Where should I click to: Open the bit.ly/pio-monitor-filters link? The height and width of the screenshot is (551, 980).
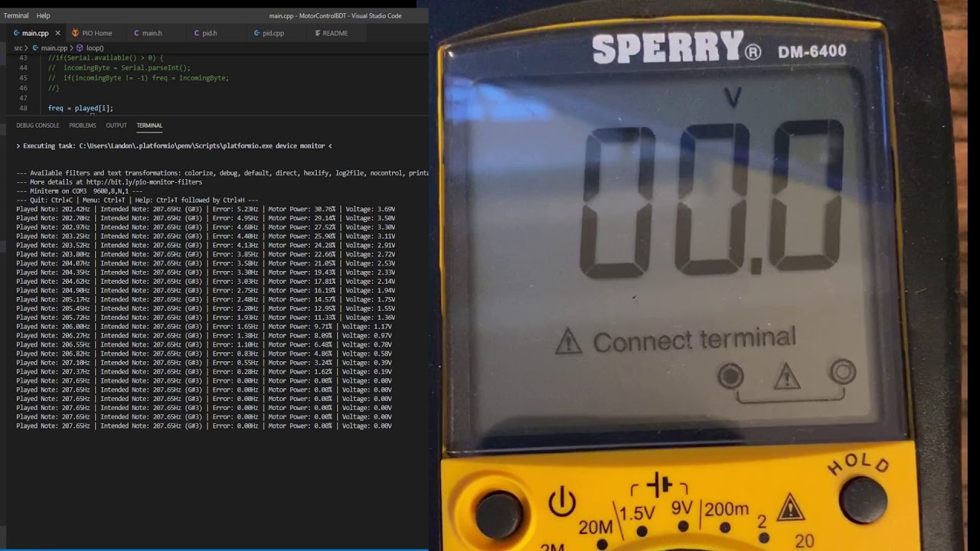pos(144,182)
